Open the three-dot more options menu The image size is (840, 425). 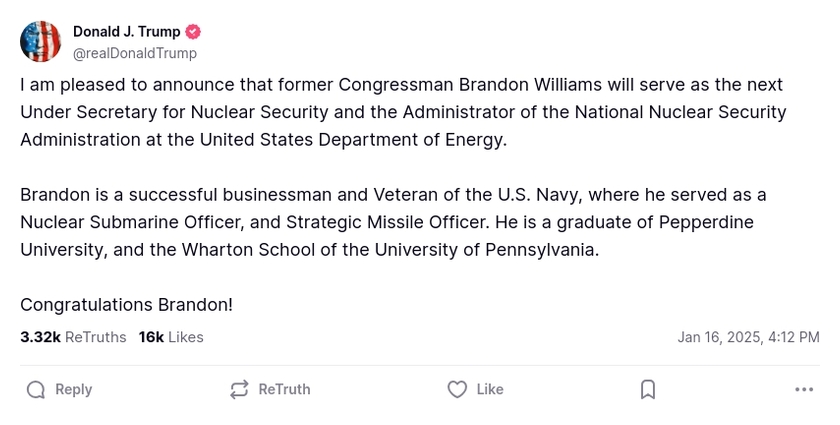804,389
